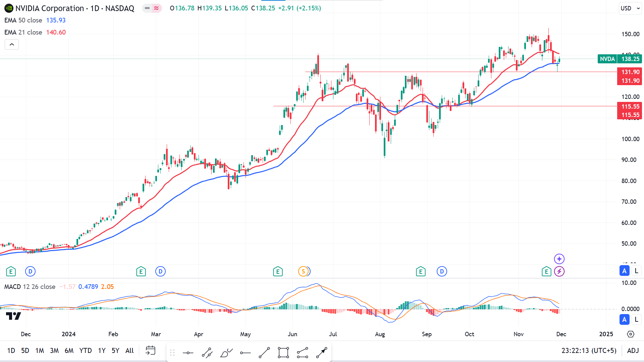Open timezone menu showing 23:22:13 (UTC+5)
The width and height of the screenshot is (644, 362).
pos(589,351)
